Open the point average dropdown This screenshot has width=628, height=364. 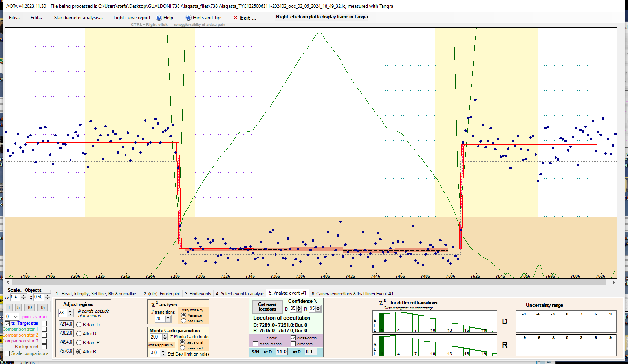[16, 317]
